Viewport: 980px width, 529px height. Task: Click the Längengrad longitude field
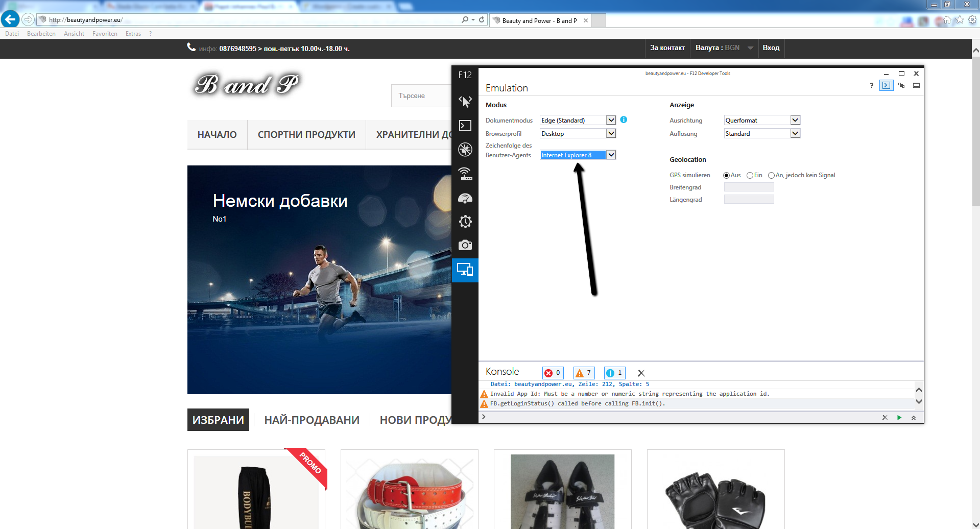click(749, 200)
